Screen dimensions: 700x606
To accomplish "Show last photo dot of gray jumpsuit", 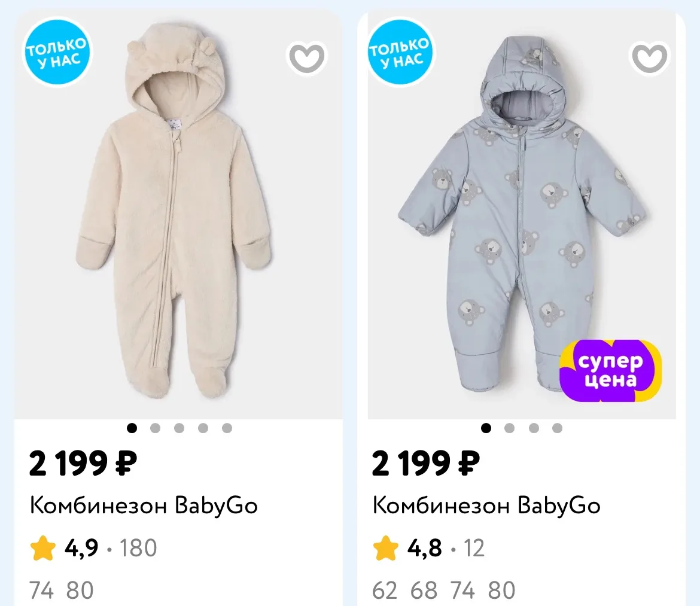I will tap(557, 428).
